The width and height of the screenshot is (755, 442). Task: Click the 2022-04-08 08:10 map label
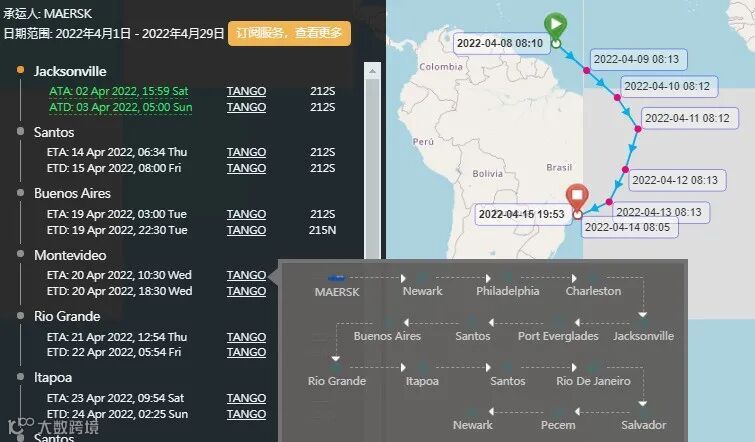500,43
